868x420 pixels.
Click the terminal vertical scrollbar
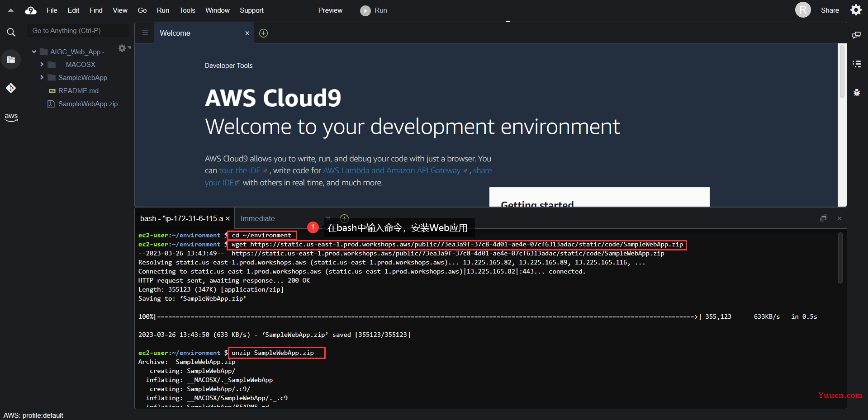point(840,258)
